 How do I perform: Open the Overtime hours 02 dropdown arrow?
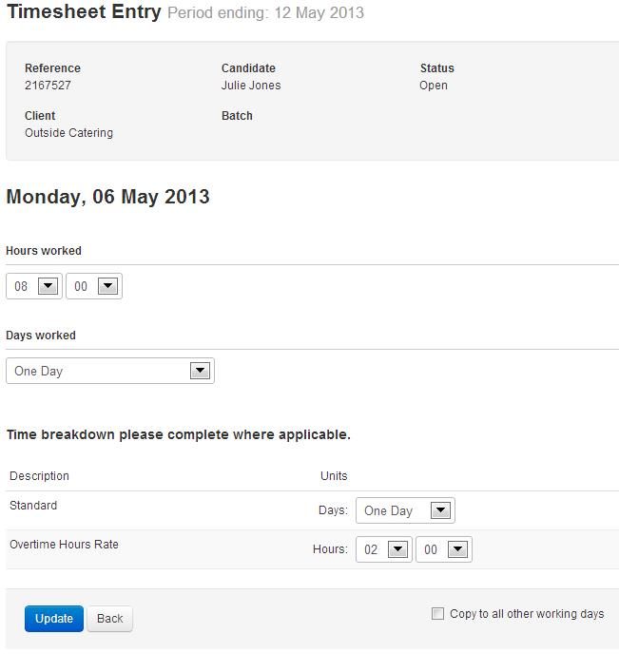click(x=397, y=549)
